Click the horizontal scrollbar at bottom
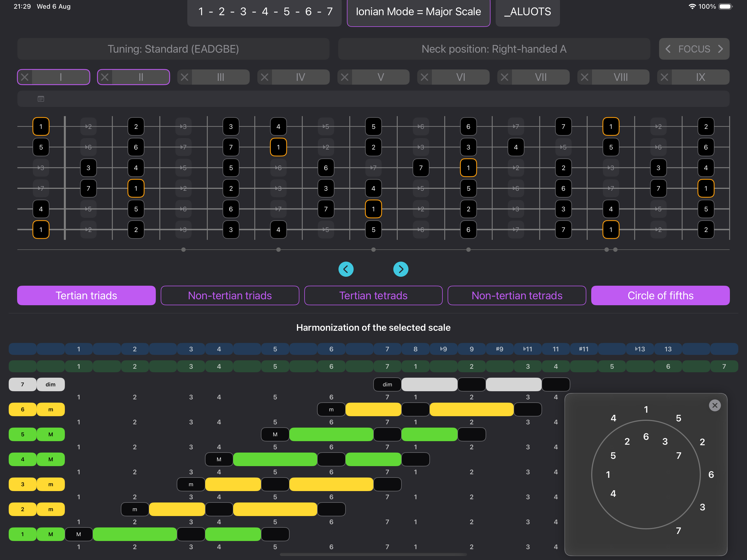Screen dimensions: 747x560 click(373, 554)
